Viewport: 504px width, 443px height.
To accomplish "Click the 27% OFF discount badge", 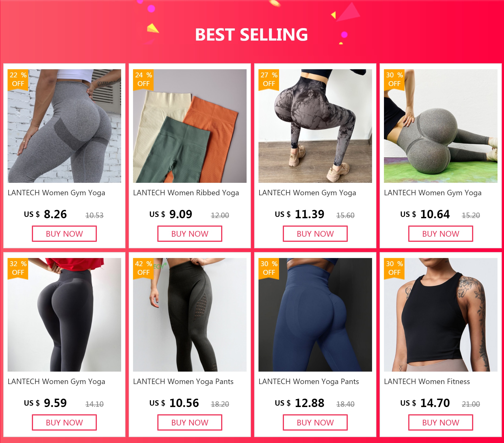I will 269,80.
